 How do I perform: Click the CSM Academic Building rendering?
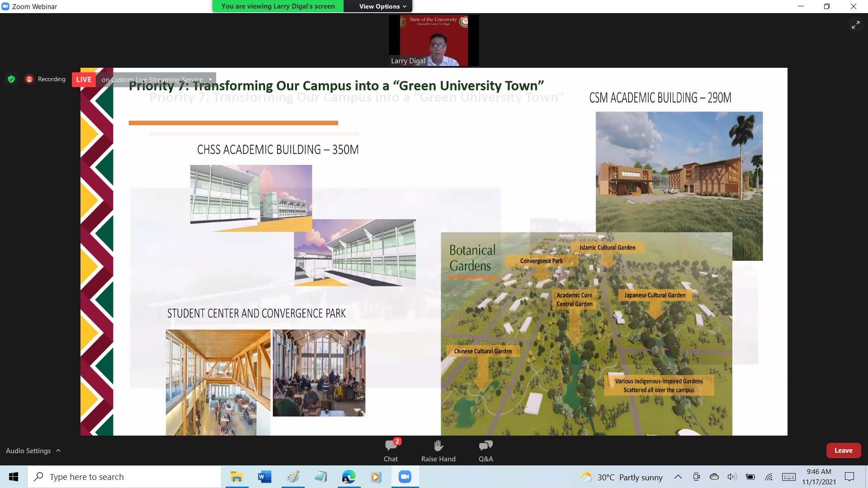679,172
